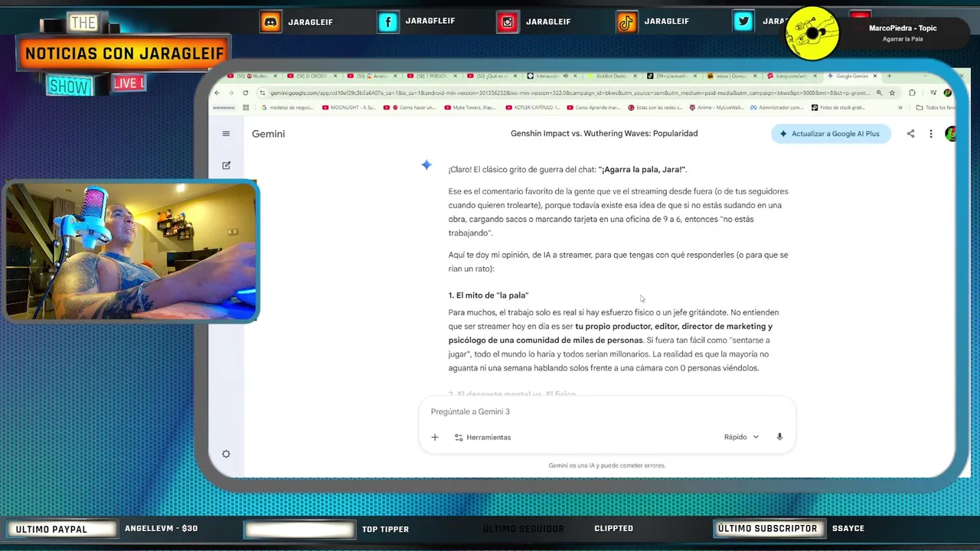
Task: Click the Twitter bird icon in overlay
Action: point(743,22)
